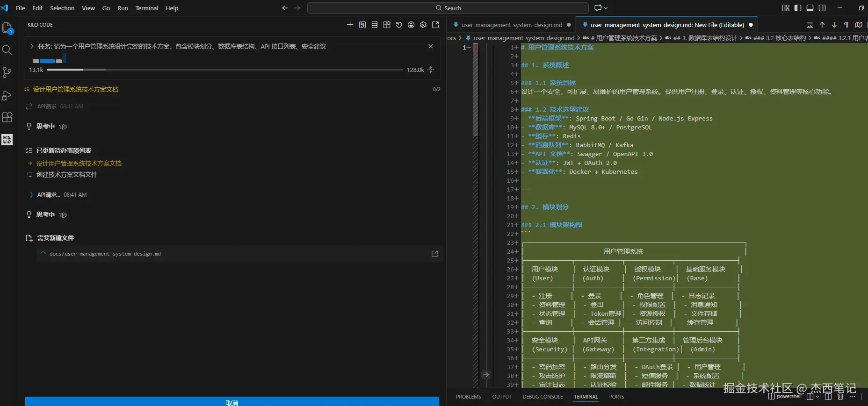Image resolution: width=868 pixels, height=406 pixels.
Task: Open the Source Control view
Action: point(7,72)
